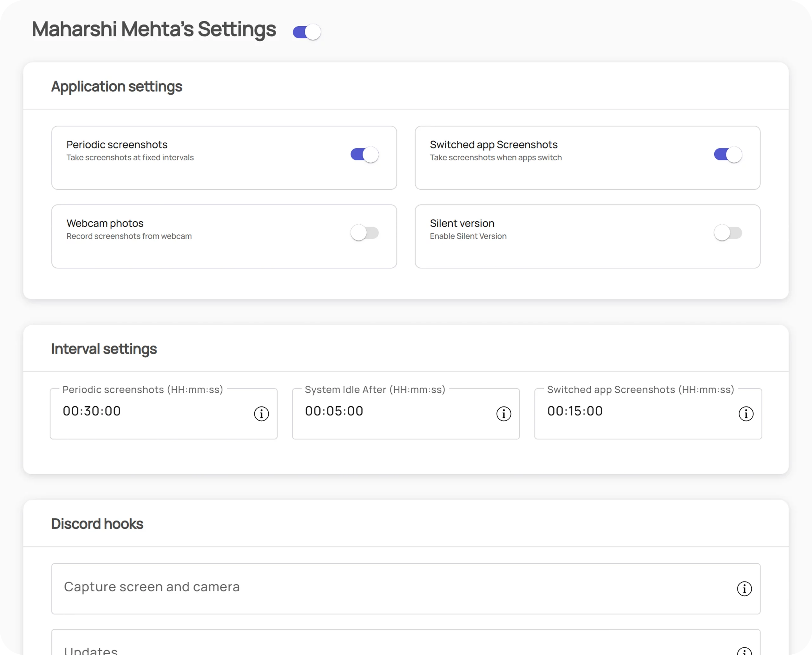Image resolution: width=812 pixels, height=655 pixels.
Task: Disable the Periodic screenshots toggle
Action: coord(364,154)
